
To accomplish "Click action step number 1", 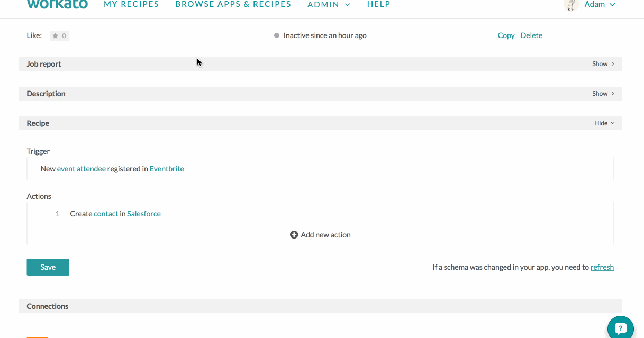I will 57,214.
